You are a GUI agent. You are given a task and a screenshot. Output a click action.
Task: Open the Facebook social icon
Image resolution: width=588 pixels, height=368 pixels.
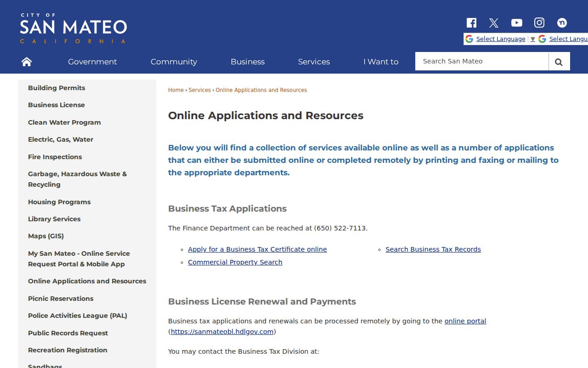471,23
